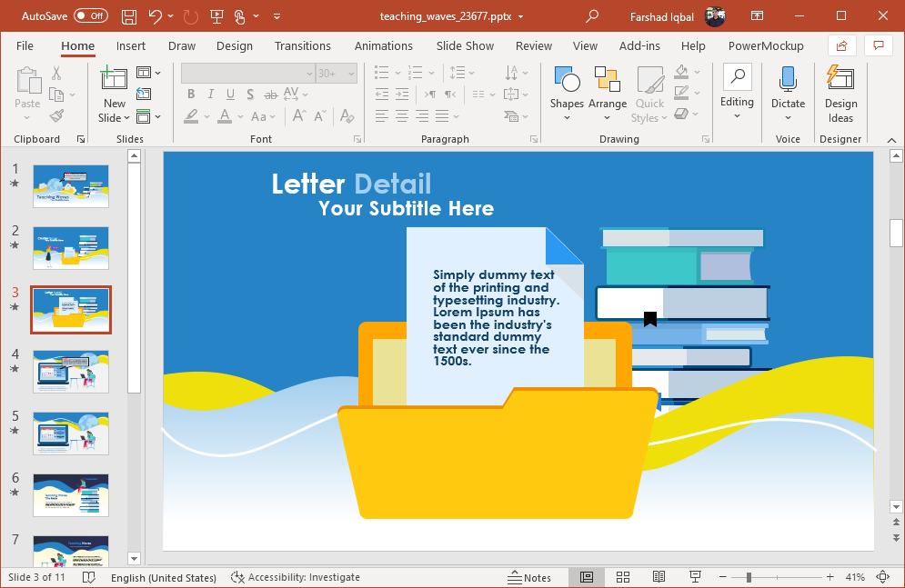Toggle AutoSave switch
The width and height of the screenshot is (905, 588).
[90, 16]
